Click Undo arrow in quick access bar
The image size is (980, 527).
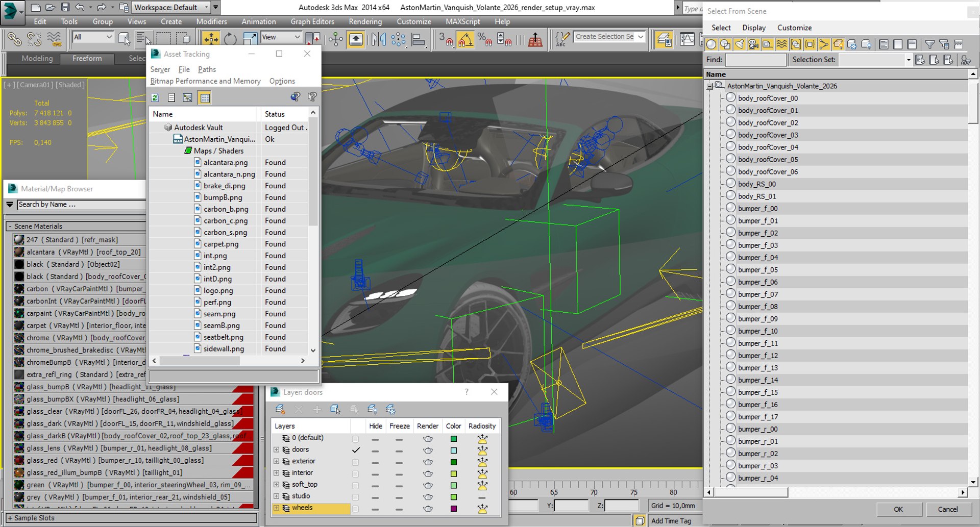80,7
